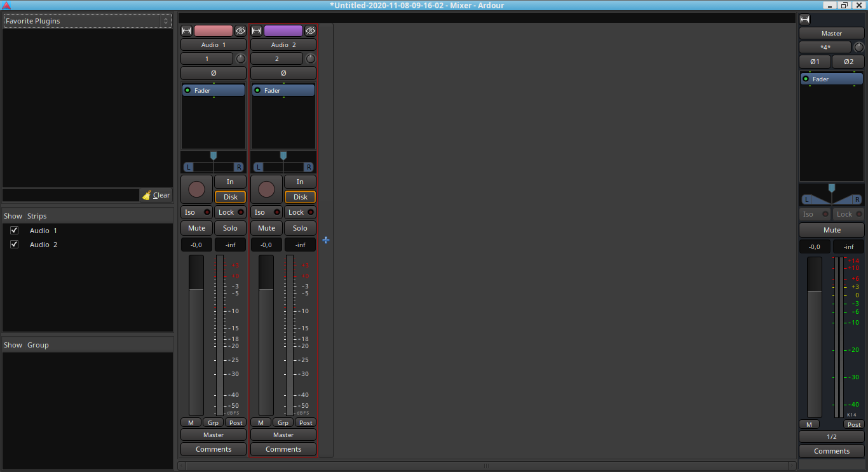Mute the Master bus
The height and width of the screenshot is (472, 868).
pyautogui.click(x=831, y=230)
